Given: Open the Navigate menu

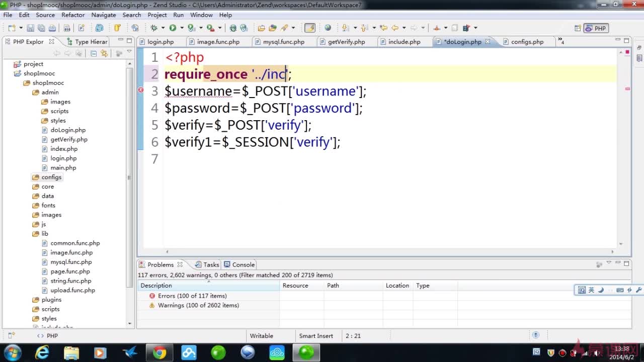Looking at the screenshot, I should coord(104,15).
